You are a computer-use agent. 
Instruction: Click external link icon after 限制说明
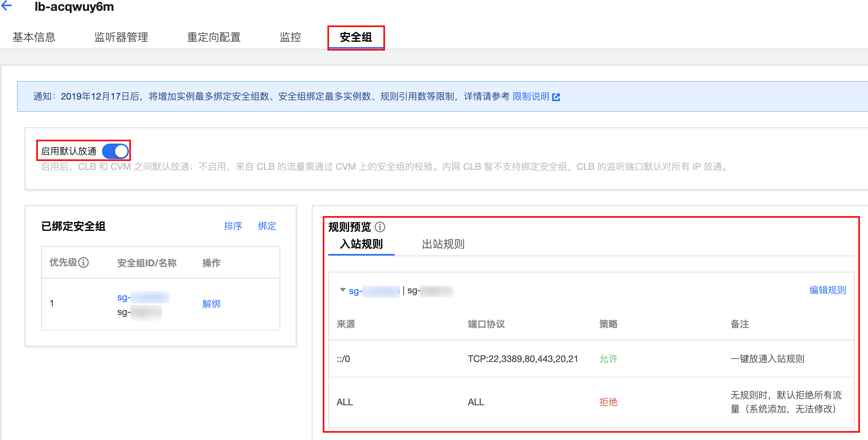556,97
